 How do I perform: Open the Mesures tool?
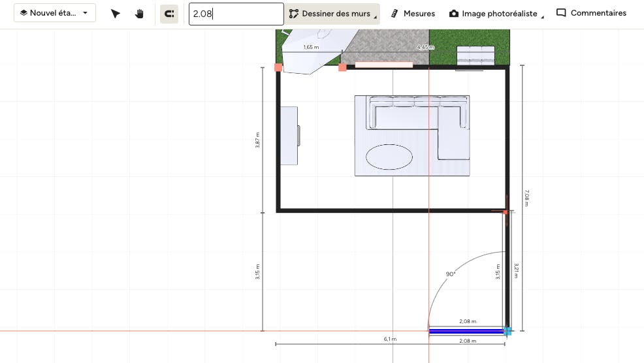(x=419, y=14)
